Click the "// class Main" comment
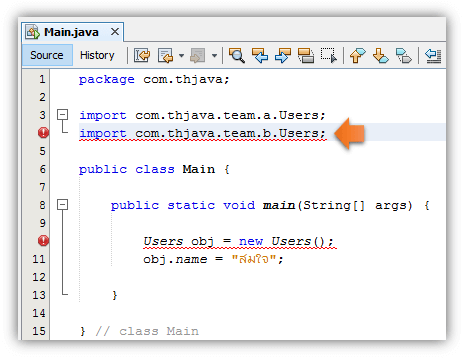 (147, 331)
